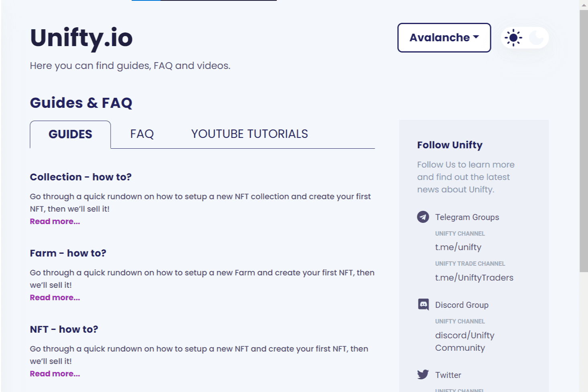This screenshot has width=588, height=392.
Task: Click the sun icon in theme switcher
Action: point(513,38)
